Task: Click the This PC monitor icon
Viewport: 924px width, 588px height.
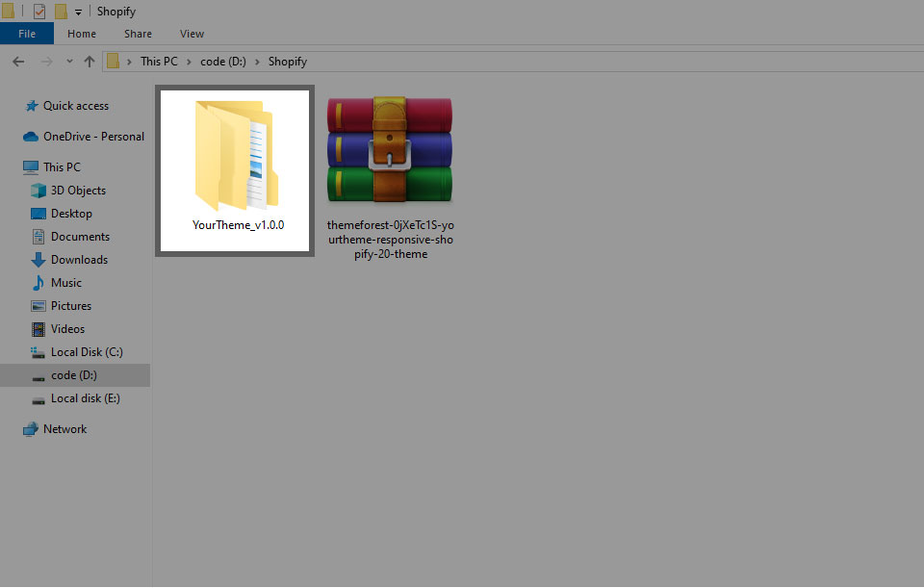Action: click(31, 167)
